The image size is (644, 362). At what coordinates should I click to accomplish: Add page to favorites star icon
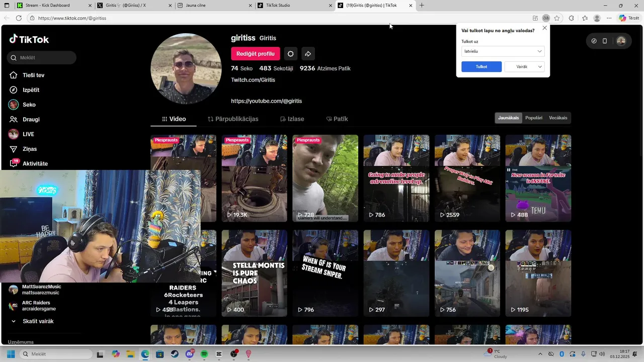(557, 18)
